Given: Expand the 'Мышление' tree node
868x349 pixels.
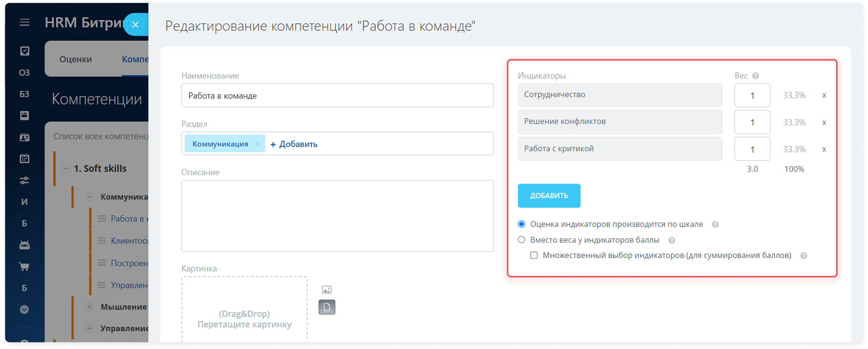Looking at the screenshot, I should tap(89, 307).
